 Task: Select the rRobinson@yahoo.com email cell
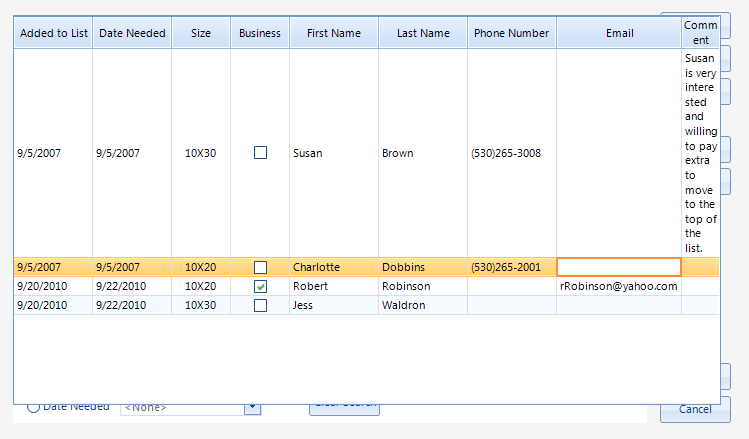click(x=619, y=286)
